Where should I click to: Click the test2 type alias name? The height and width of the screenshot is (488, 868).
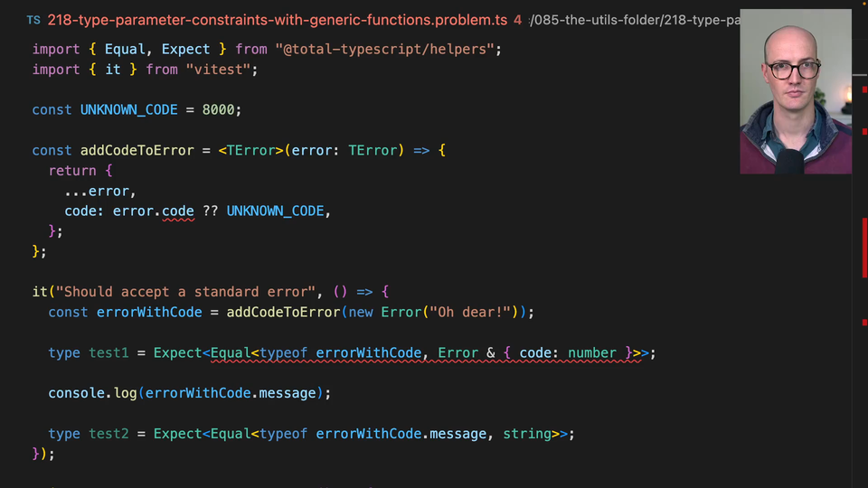(108, 434)
